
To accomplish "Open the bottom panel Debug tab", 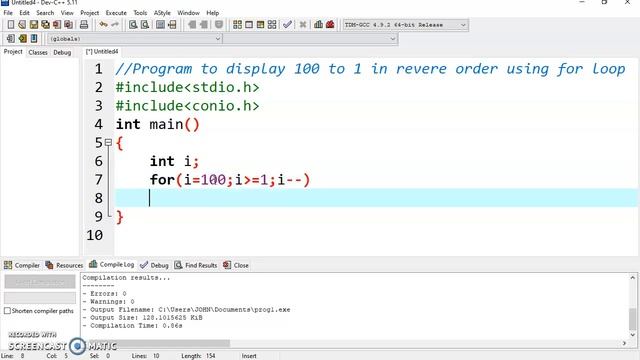I will click(x=154, y=265).
